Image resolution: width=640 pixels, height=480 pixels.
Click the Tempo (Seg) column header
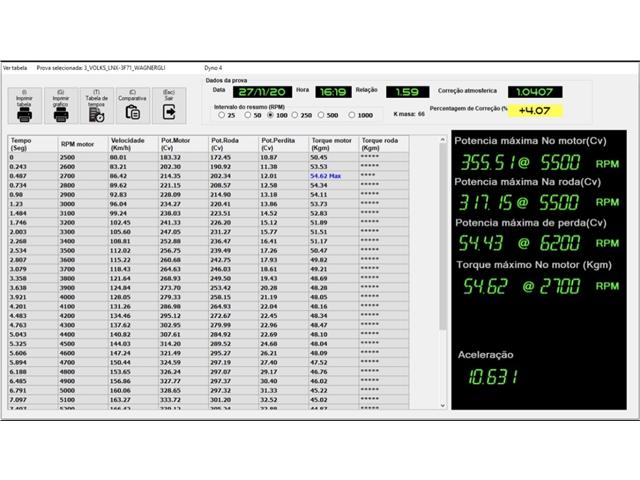33,144
